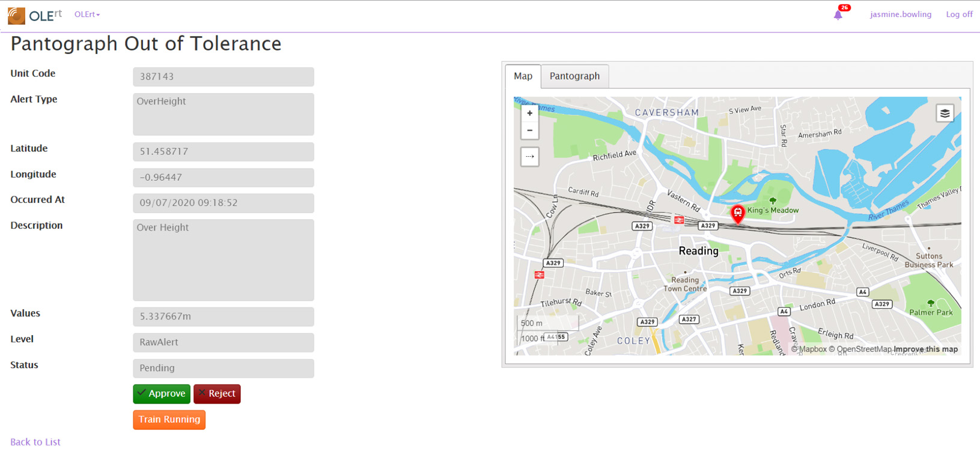Image resolution: width=980 pixels, height=460 pixels.
Task: Click the Reading West rail station icon
Action: [x=539, y=275]
